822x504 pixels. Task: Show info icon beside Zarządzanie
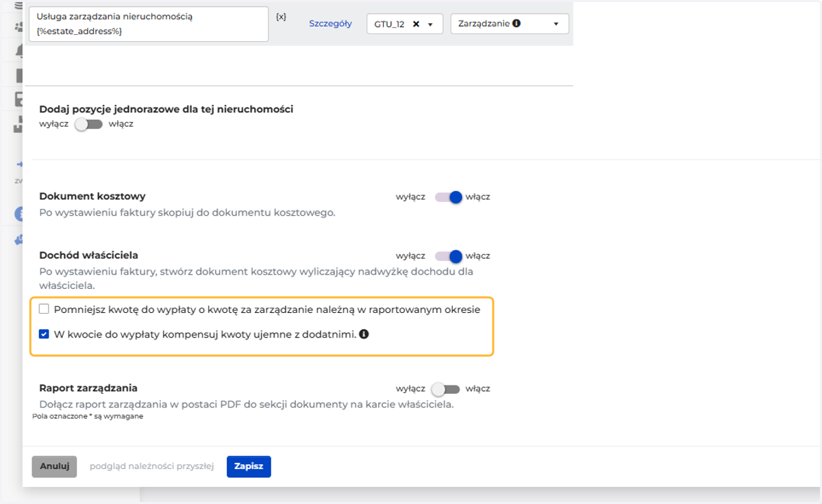coord(516,23)
